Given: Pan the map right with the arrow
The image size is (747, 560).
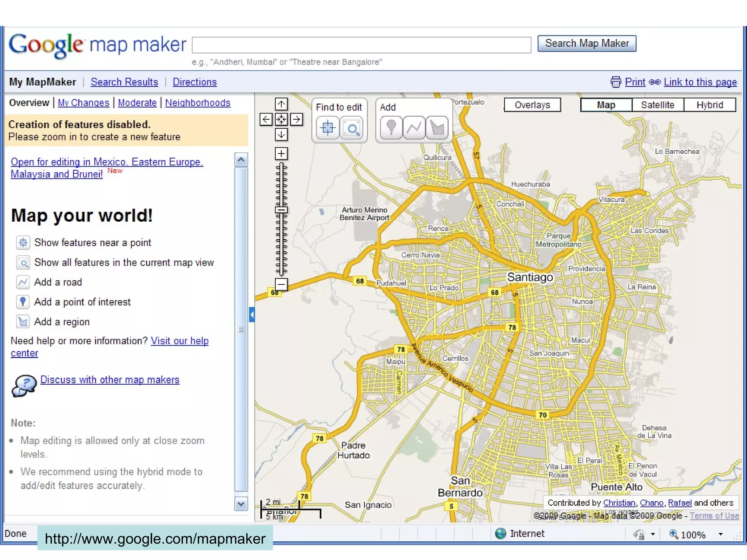Looking at the screenshot, I should point(296,119).
